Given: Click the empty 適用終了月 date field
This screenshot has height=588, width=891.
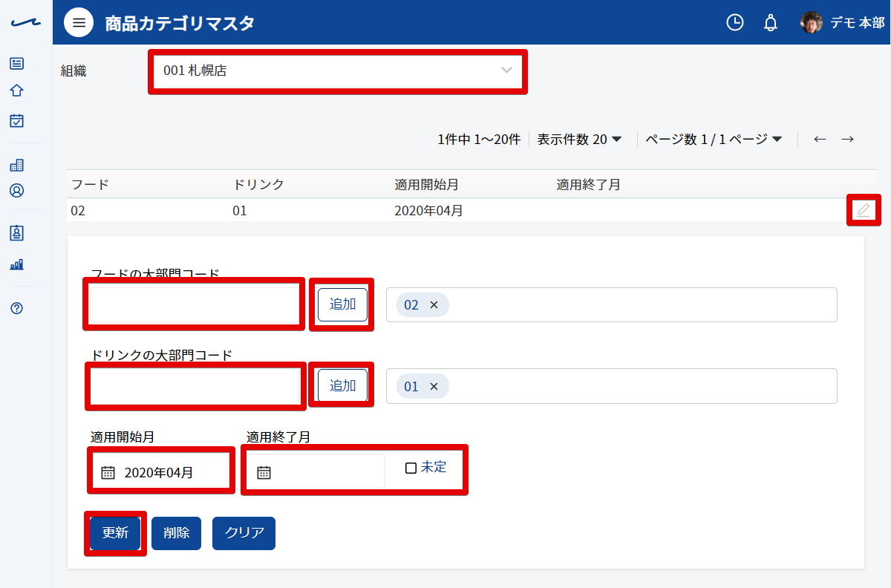Looking at the screenshot, I should [x=316, y=472].
